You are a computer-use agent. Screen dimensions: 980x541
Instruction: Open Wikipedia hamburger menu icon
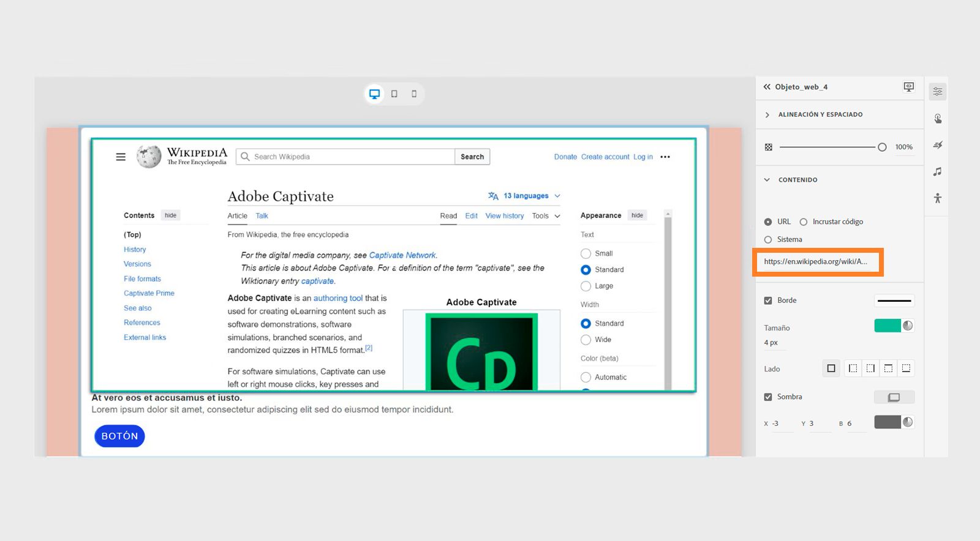(x=121, y=157)
